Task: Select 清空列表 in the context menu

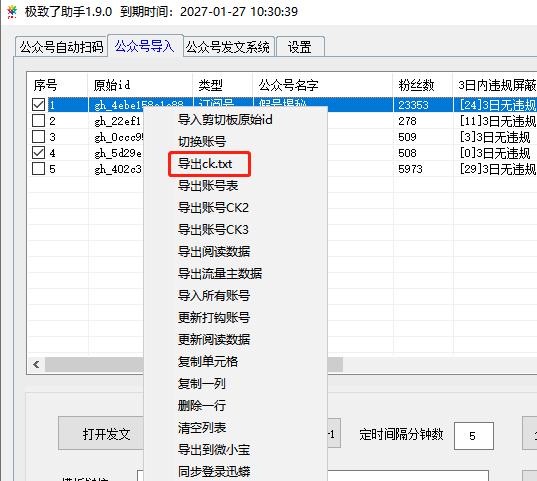Action: pyautogui.click(x=202, y=428)
